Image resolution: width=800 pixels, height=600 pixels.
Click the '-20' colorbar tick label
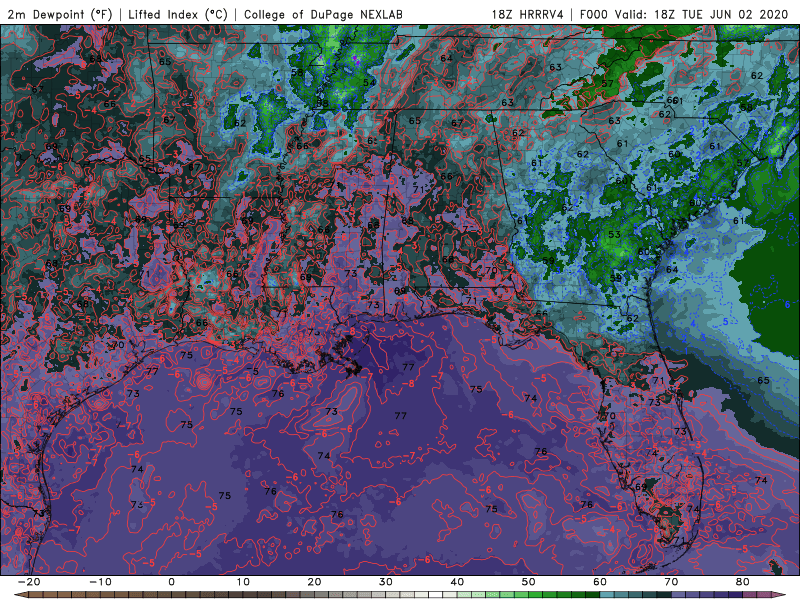[x=29, y=582]
